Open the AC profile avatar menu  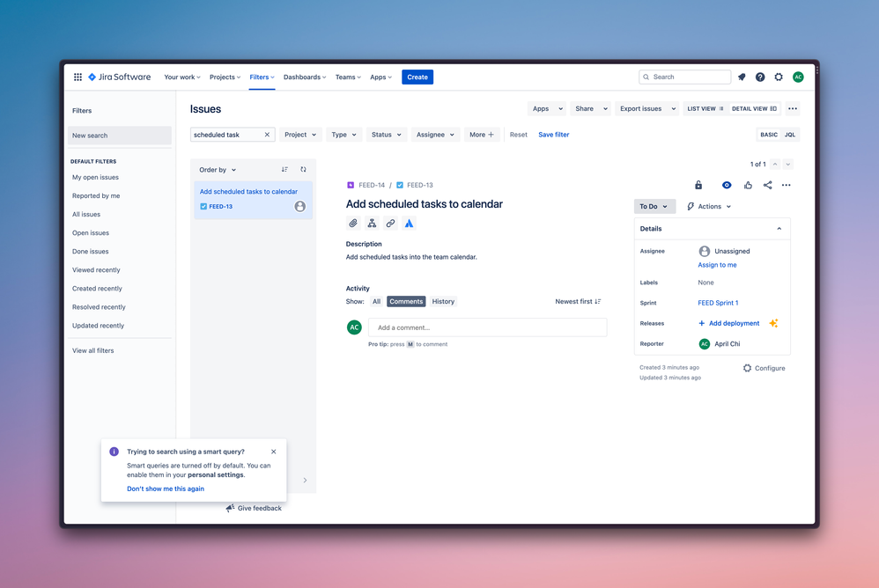click(x=798, y=77)
